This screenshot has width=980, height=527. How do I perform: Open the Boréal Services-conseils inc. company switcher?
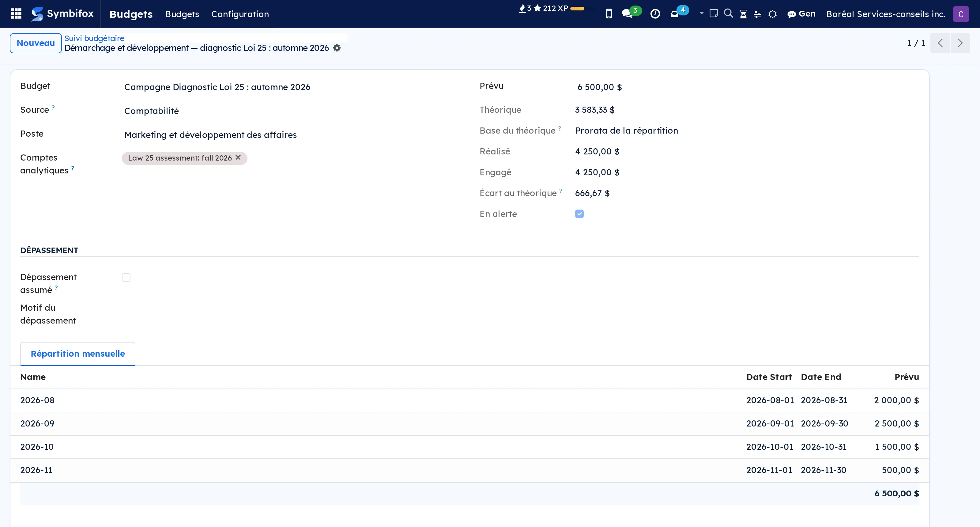pos(885,14)
